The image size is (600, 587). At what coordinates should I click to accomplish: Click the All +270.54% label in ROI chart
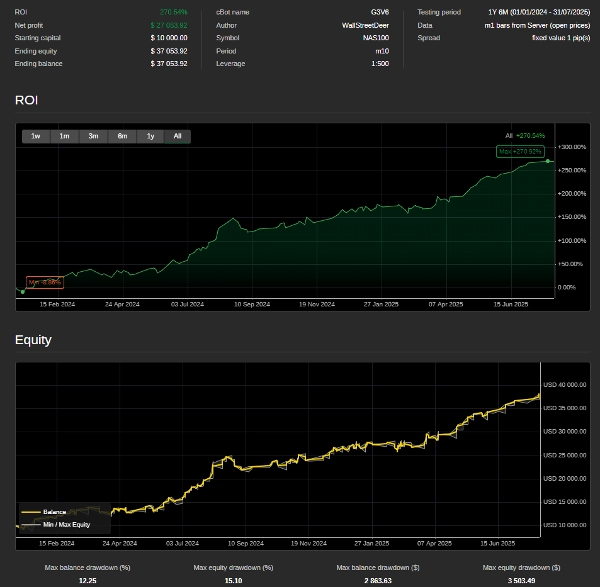click(525, 135)
